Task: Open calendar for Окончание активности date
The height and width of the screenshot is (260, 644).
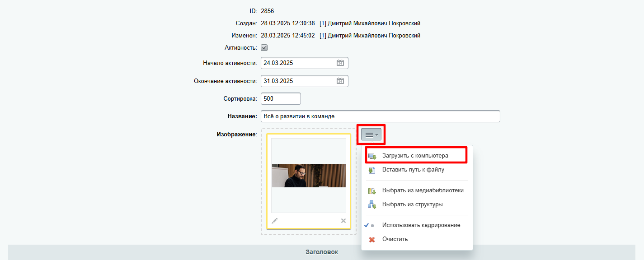Action: (x=340, y=81)
